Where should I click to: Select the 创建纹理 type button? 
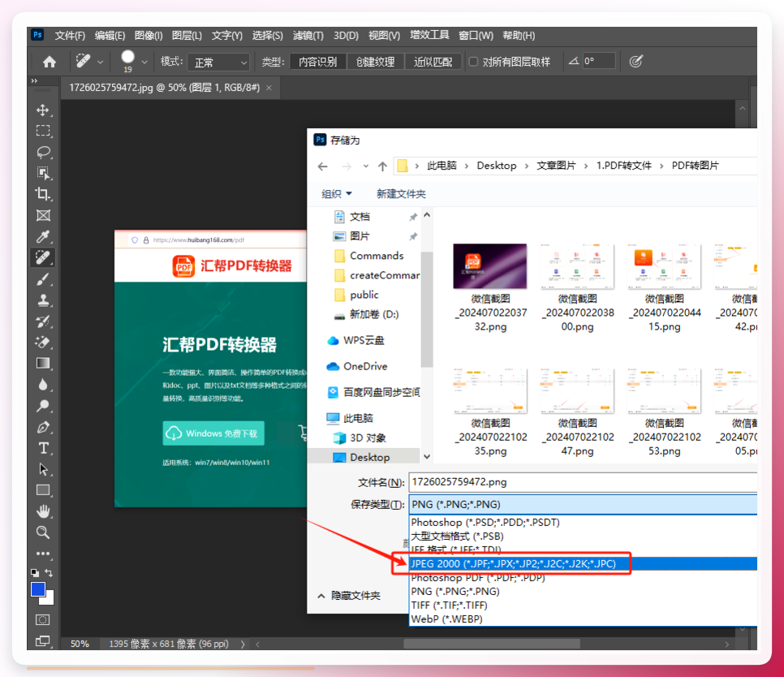coord(375,62)
